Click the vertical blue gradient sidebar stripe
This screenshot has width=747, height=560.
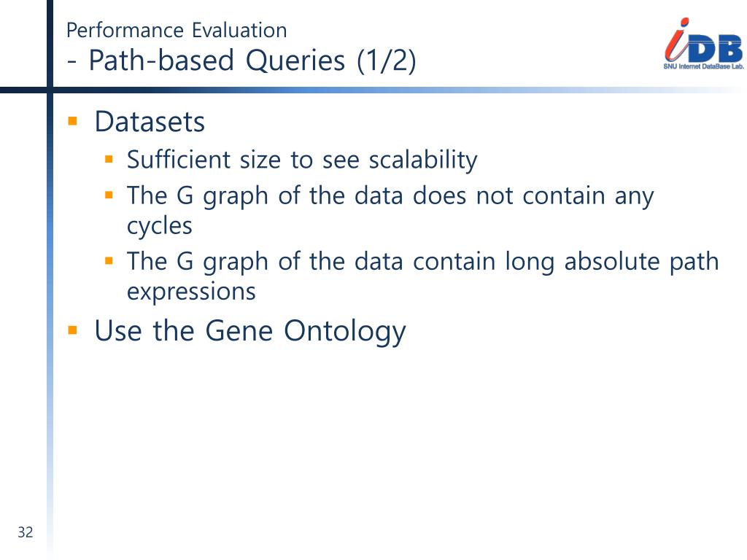pos(50,324)
